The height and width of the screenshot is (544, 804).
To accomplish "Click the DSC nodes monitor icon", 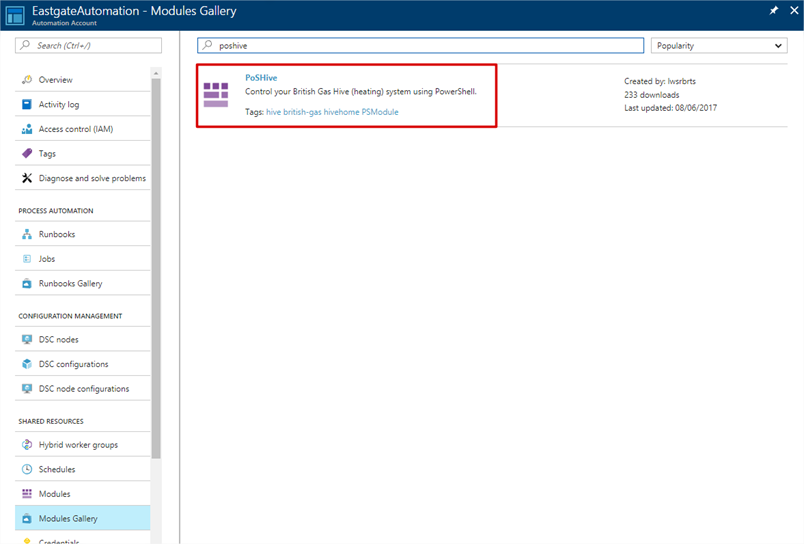I will pyautogui.click(x=27, y=339).
